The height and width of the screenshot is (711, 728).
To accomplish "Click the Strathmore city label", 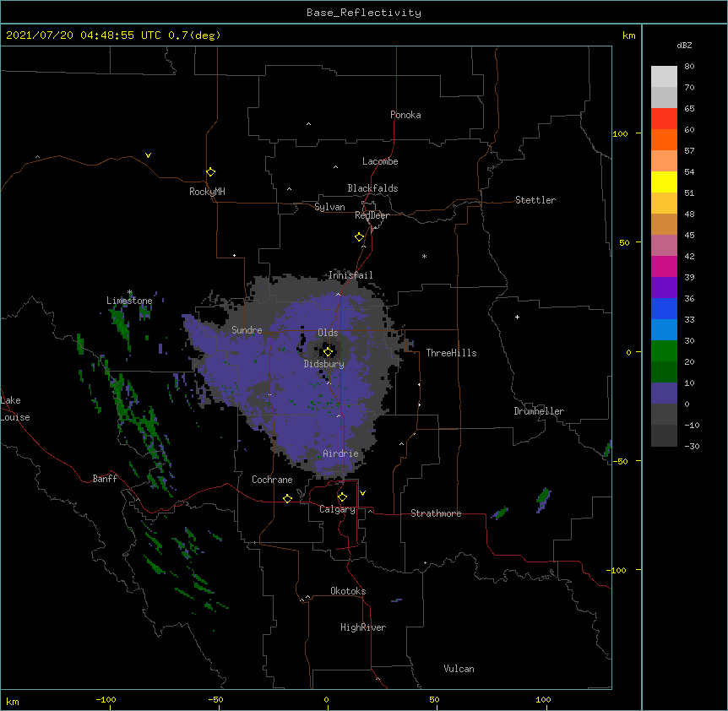I will click(436, 513).
